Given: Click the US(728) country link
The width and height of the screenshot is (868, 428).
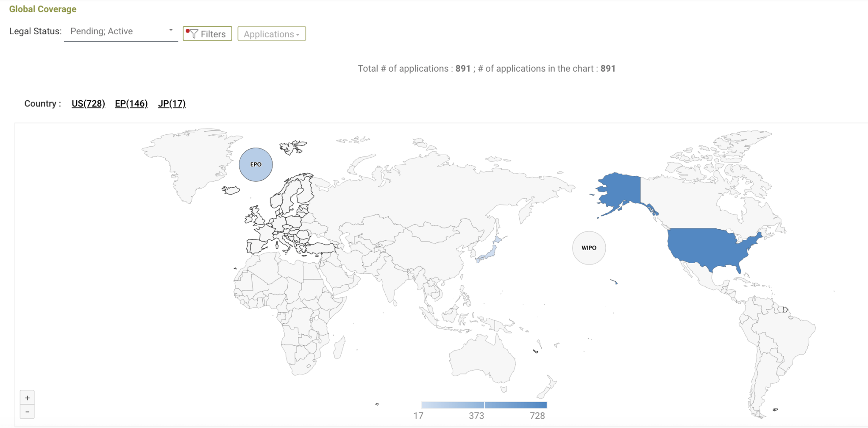Looking at the screenshot, I should (88, 104).
